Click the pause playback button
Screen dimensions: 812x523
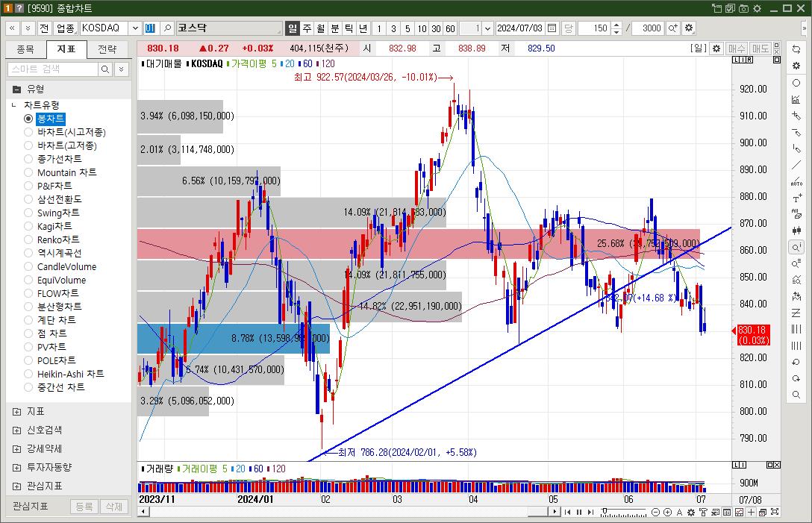click(x=579, y=512)
